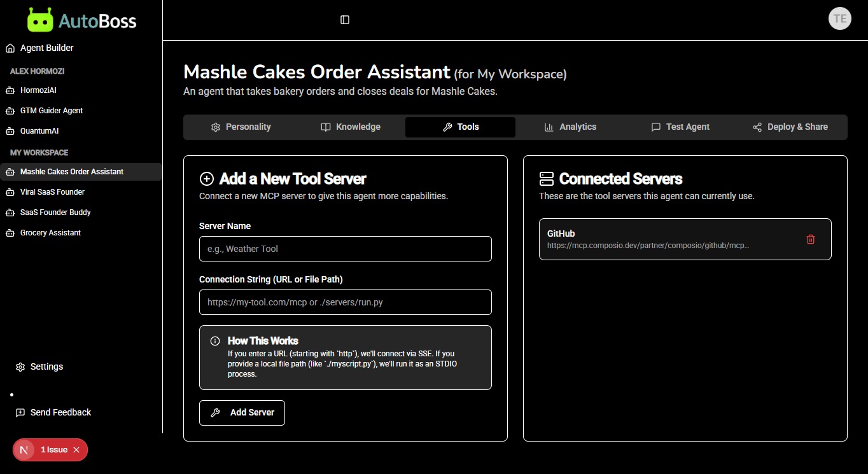Focus the Server Name input field

tap(345, 249)
